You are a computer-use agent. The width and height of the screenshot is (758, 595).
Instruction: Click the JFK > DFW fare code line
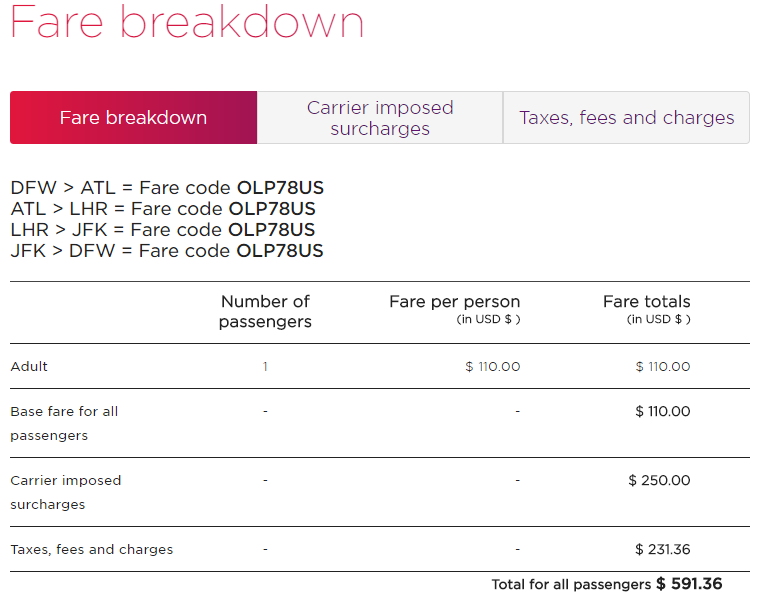(167, 251)
